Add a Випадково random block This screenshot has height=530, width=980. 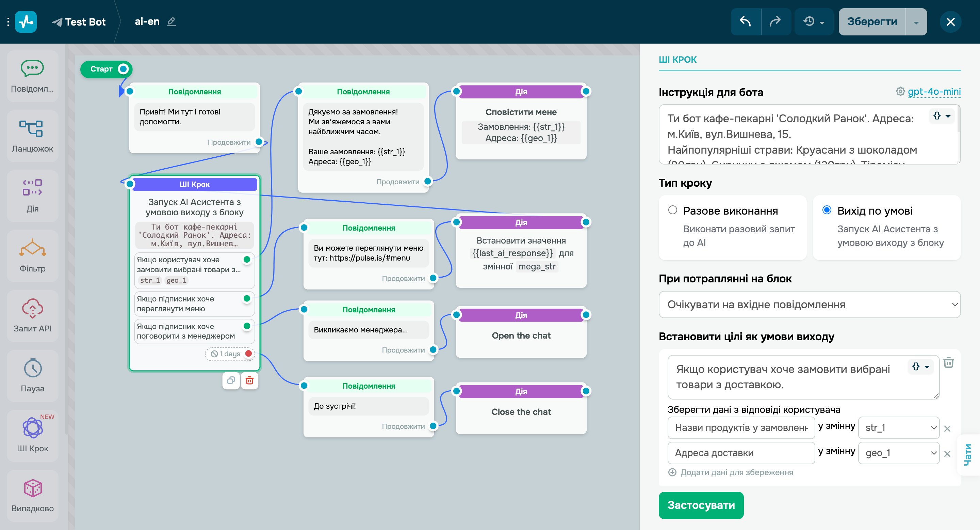tap(32, 488)
